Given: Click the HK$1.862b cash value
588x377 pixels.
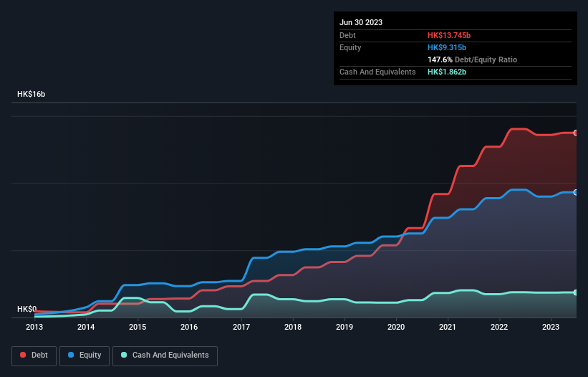Looking at the screenshot, I should click(447, 72).
